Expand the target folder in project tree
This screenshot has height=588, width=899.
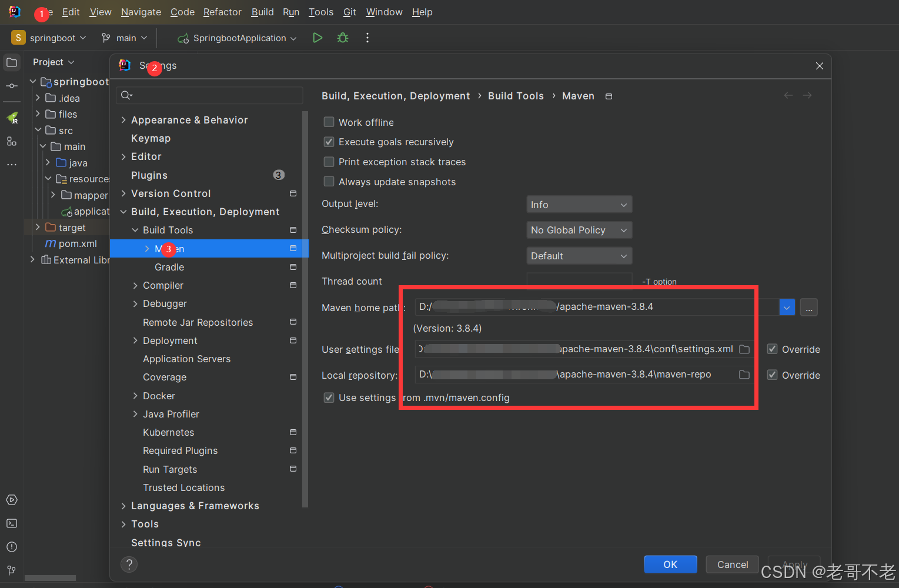click(x=38, y=228)
